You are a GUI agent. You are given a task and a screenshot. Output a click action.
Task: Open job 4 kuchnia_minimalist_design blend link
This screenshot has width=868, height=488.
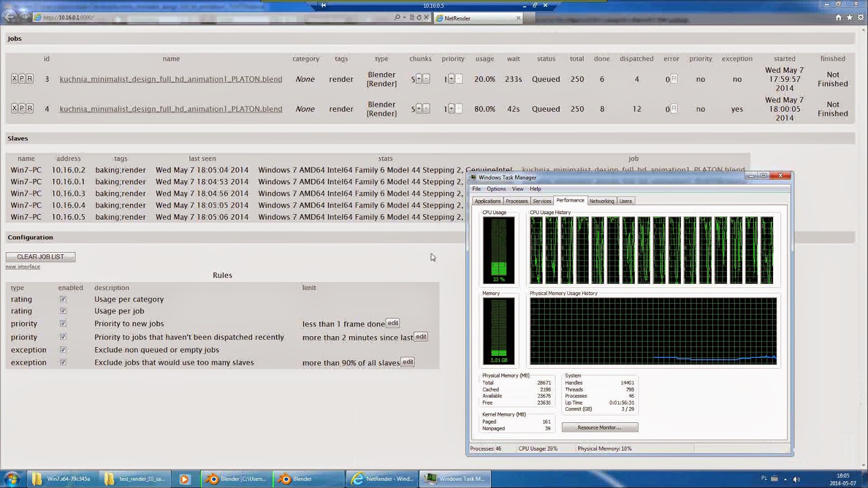171,109
